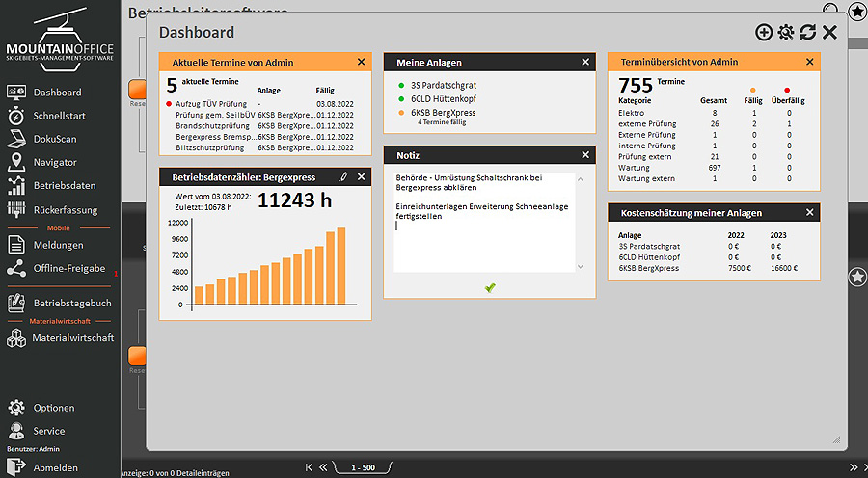Open Betriebstagebuch in sidebar
The height and width of the screenshot is (478, 868).
71,303
